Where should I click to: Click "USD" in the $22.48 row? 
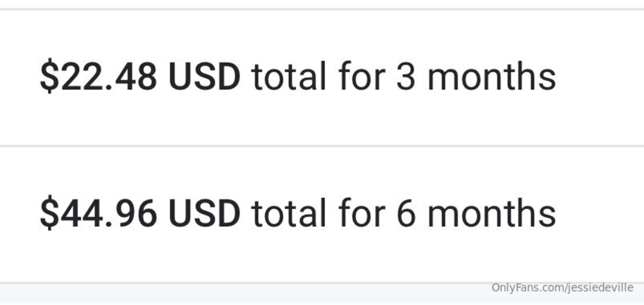(205, 77)
